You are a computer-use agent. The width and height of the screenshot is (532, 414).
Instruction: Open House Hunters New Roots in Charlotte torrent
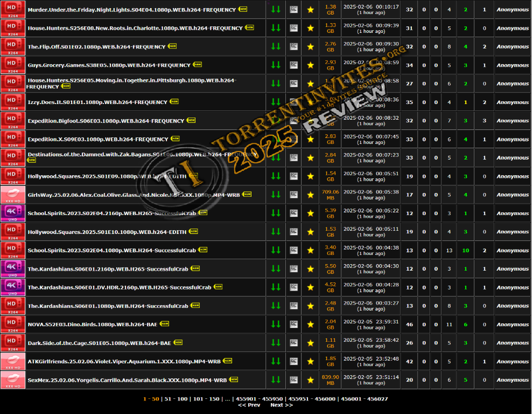tap(135, 28)
